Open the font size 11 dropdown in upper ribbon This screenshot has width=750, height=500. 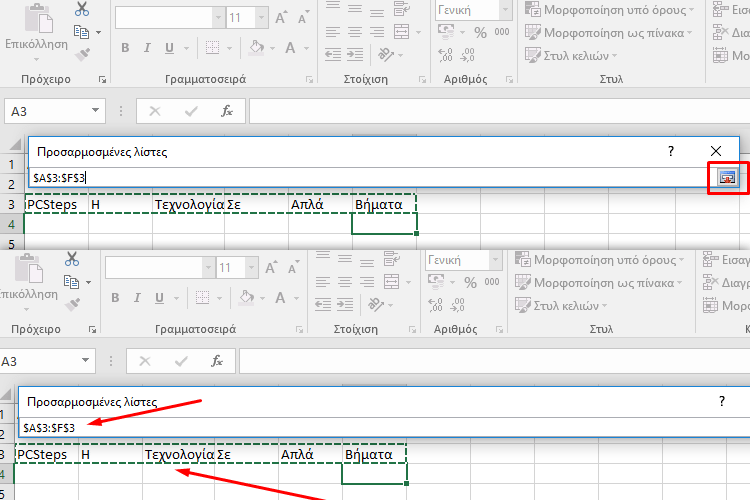point(259,18)
